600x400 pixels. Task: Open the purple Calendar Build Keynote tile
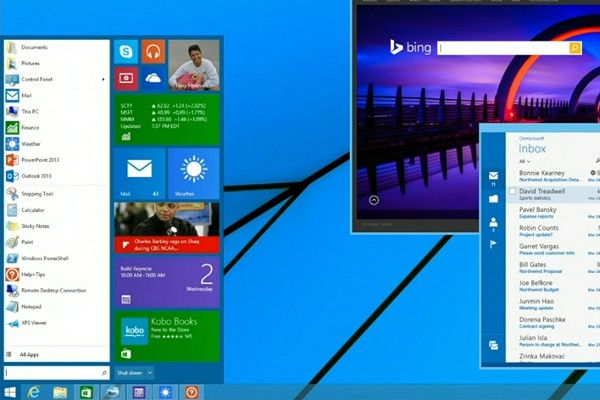[x=167, y=282]
